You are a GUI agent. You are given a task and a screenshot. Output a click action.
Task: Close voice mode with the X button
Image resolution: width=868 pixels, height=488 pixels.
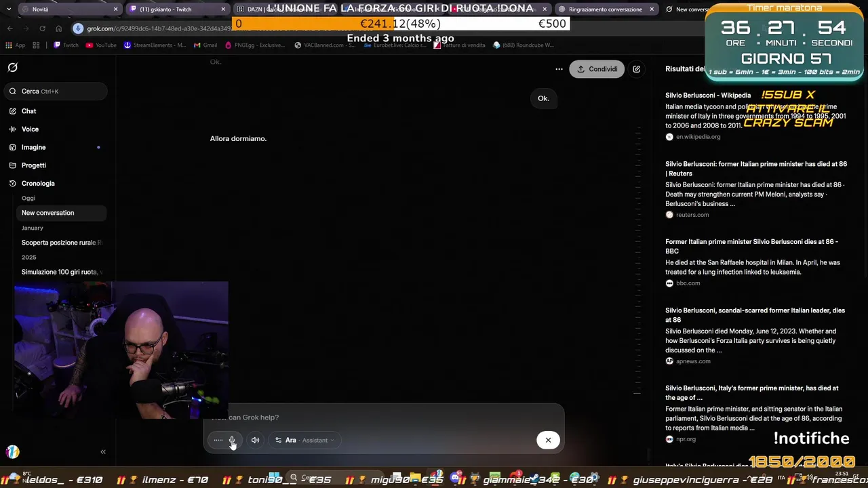click(x=548, y=441)
